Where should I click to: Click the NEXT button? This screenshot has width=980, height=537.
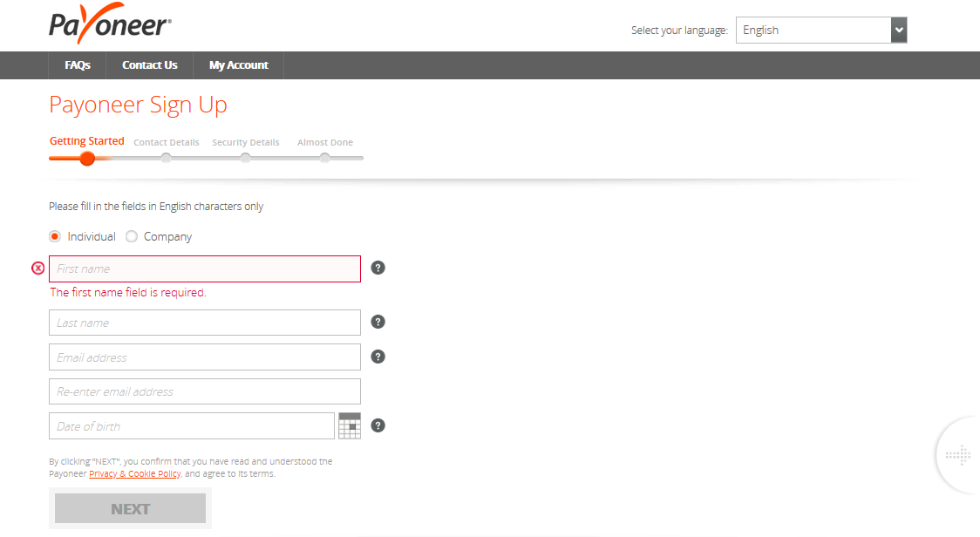click(x=130, y=508)
